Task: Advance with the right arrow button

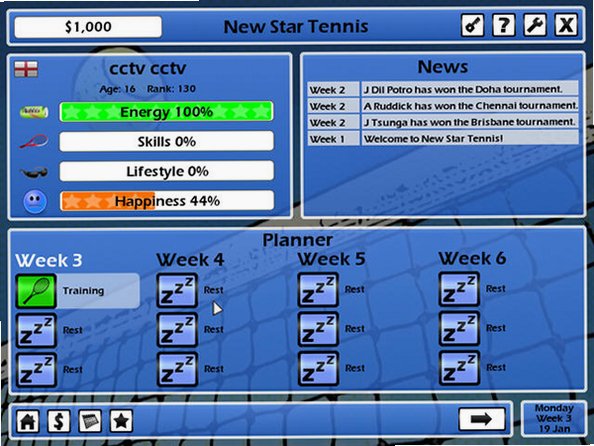Action: pos(482,419)
